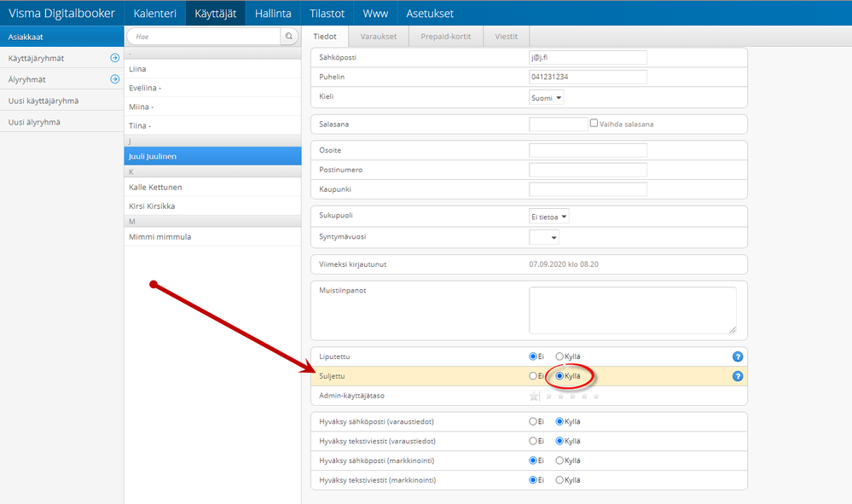Open Käyttäjäryhmät arrow icon
This screenshot has width=852, height=504.
click(x=114, y=58)
